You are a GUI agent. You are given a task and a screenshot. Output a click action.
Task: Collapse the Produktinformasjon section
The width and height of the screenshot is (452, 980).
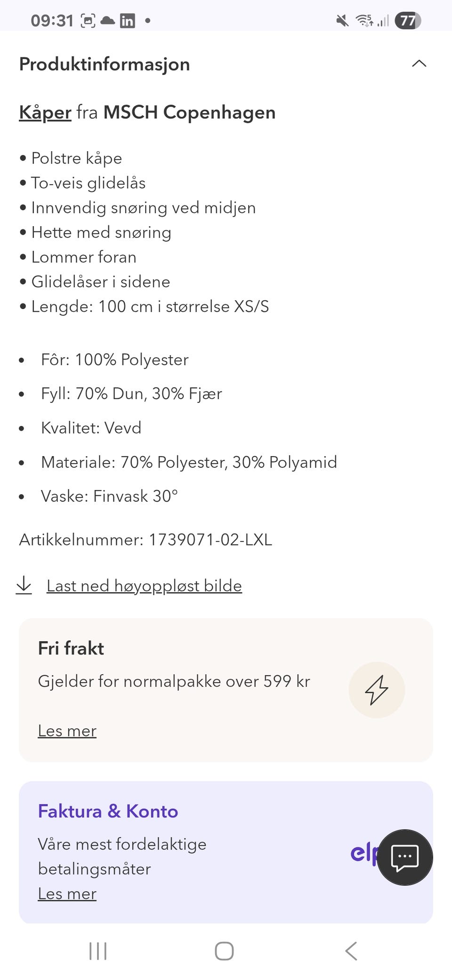coord(418,64)
